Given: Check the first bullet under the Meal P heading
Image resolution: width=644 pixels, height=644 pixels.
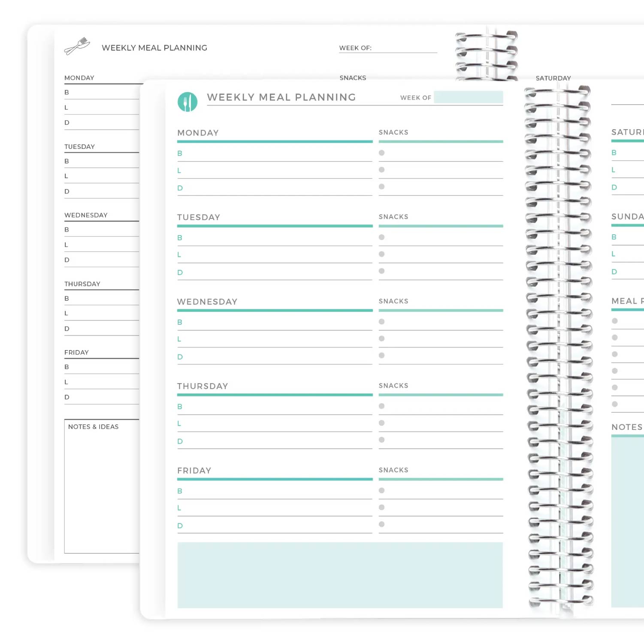Looking at the screenshot, I should tap(615, 321).
